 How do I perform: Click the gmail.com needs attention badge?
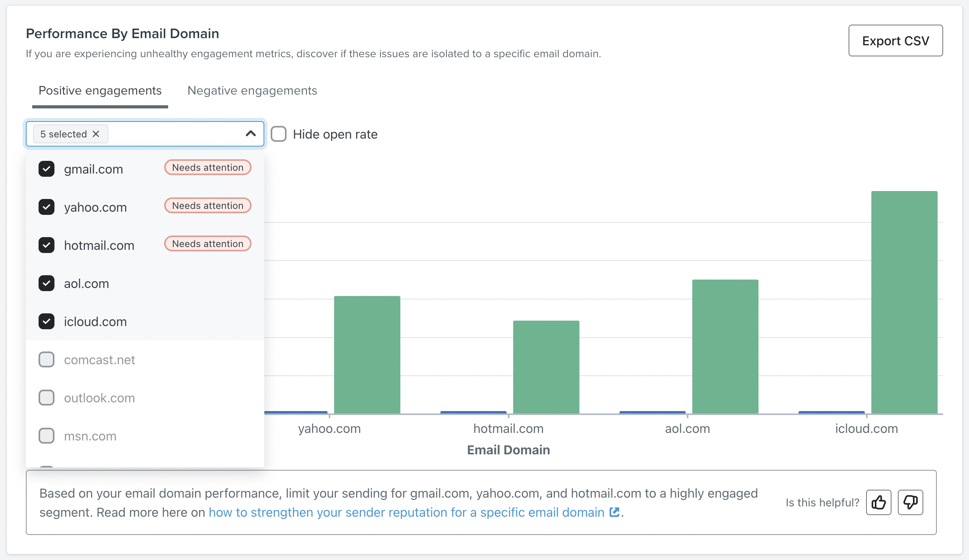(207, 167)
